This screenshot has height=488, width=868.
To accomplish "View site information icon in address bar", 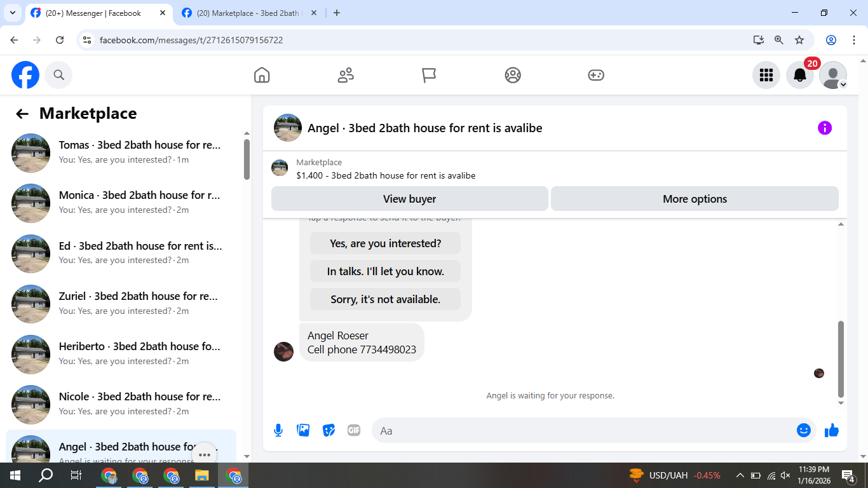I will (88, 40).
